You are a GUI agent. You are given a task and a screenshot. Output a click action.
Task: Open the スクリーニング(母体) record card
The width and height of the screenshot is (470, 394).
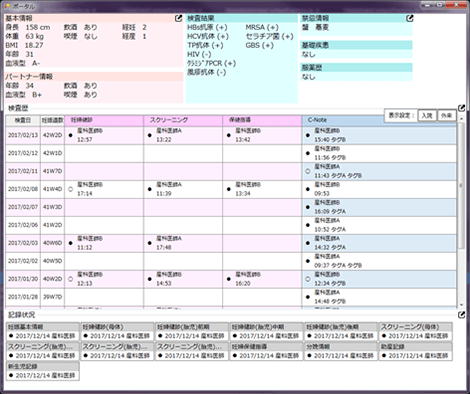(x=416, y=332)
